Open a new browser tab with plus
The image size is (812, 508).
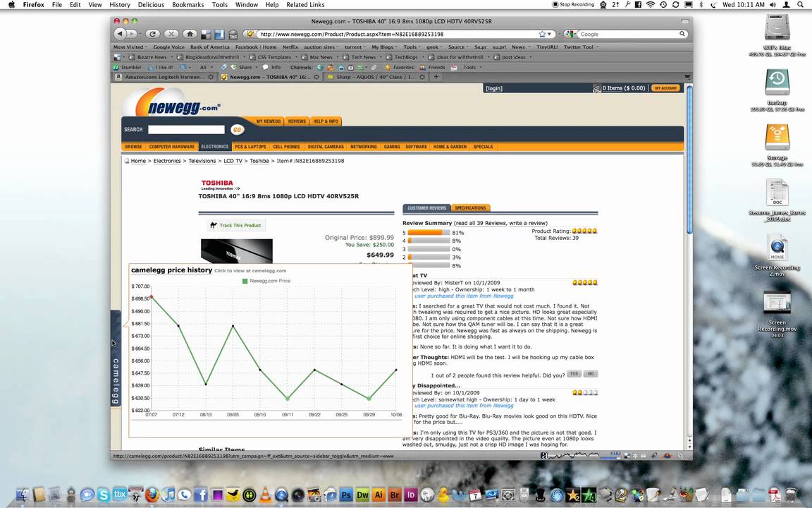[x=436, y=77]
